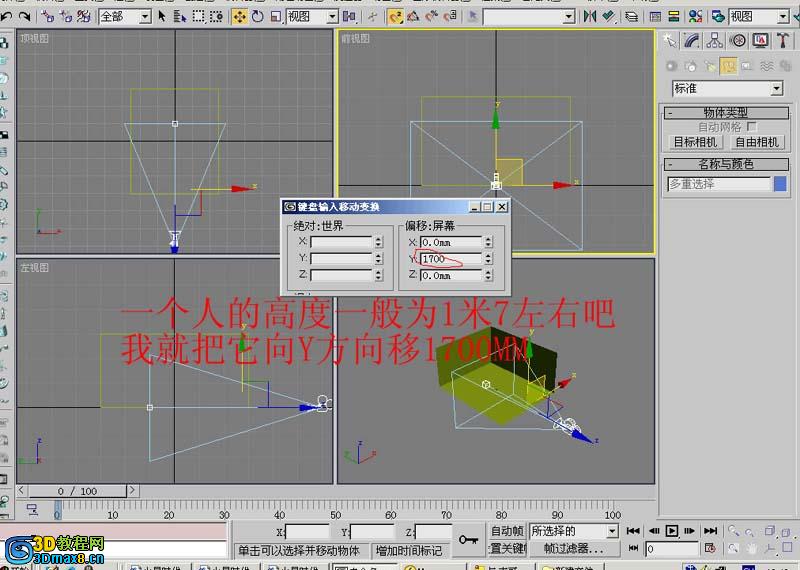Screen dimensions: 800x570
Task: Select the Shapes category icon
Action: click(x=690, y=66)
